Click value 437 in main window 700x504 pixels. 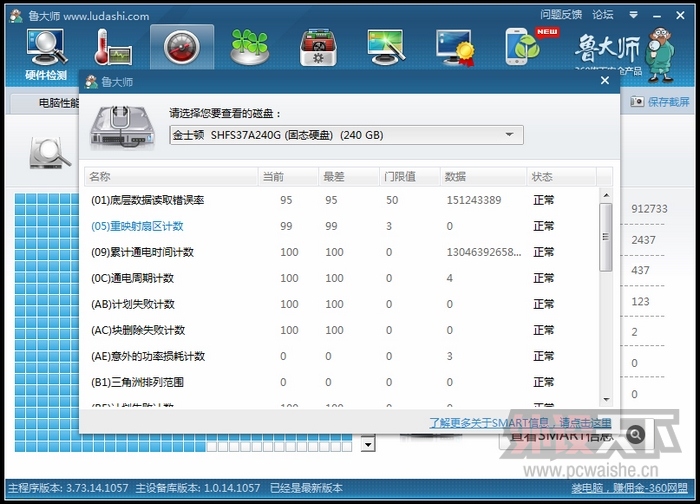point(640,270)
